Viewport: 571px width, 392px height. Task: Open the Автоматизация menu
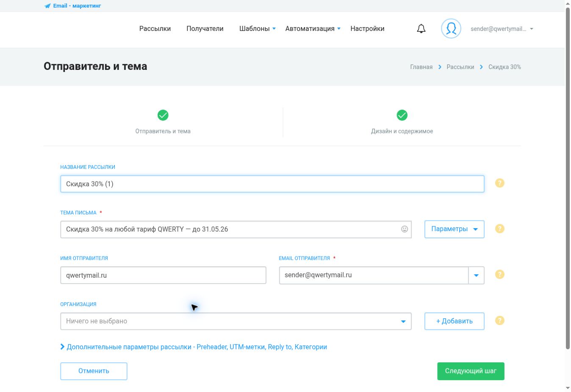[x=313, y=29]
